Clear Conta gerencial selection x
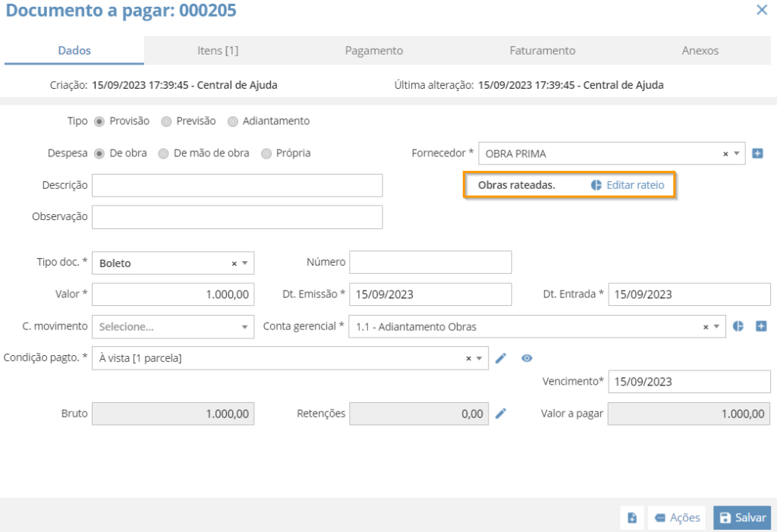 click(706, 327)
